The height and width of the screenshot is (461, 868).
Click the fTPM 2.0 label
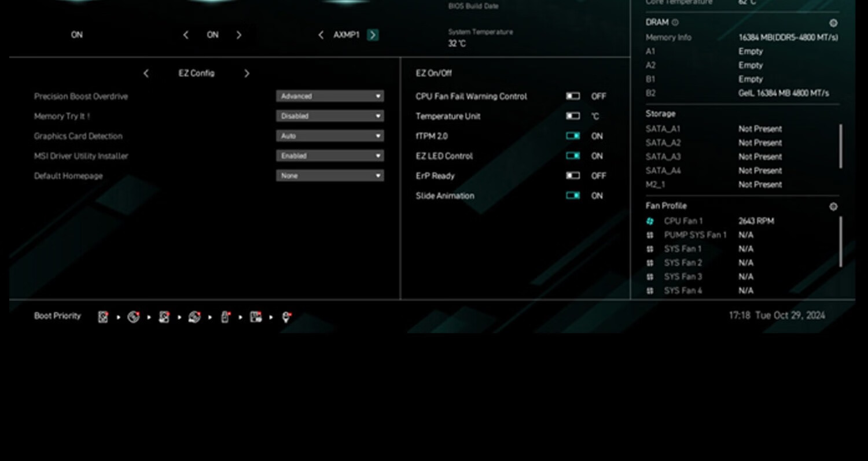pyautogui.click(x=432, y=136)
